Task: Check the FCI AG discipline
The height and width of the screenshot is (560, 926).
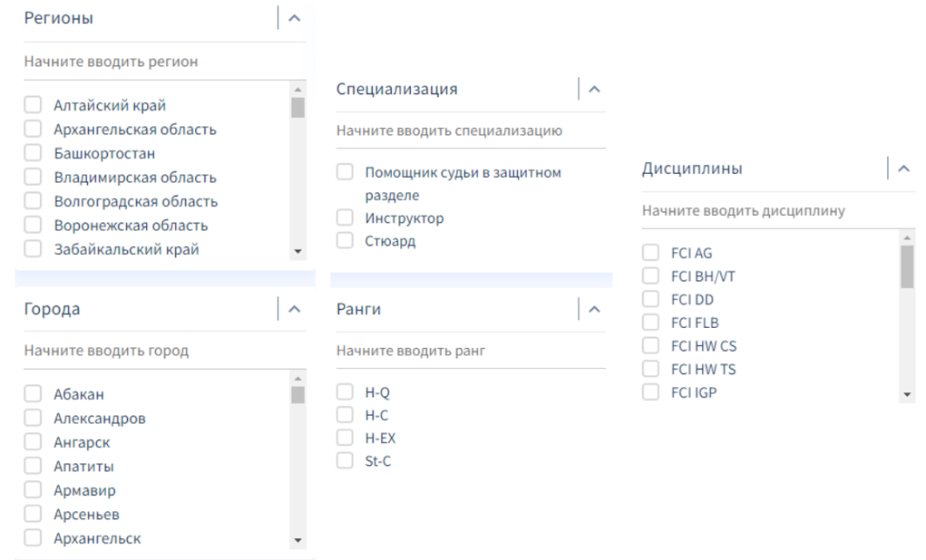Action: pos(650,253)
